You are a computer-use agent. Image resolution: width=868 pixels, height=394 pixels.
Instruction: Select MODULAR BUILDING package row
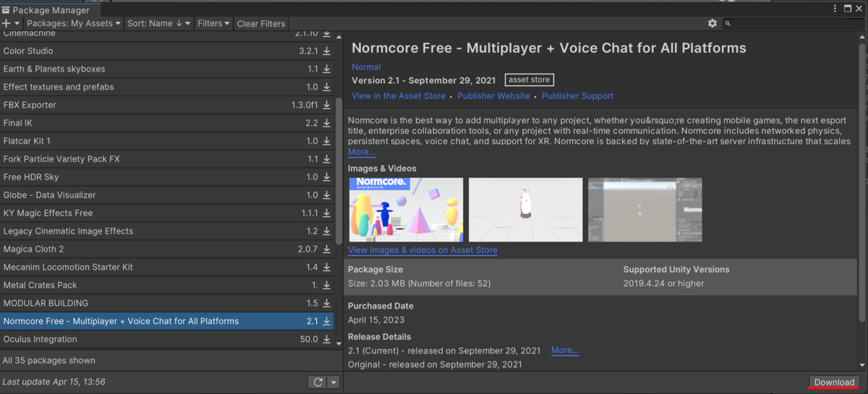(x=167, y=304)
